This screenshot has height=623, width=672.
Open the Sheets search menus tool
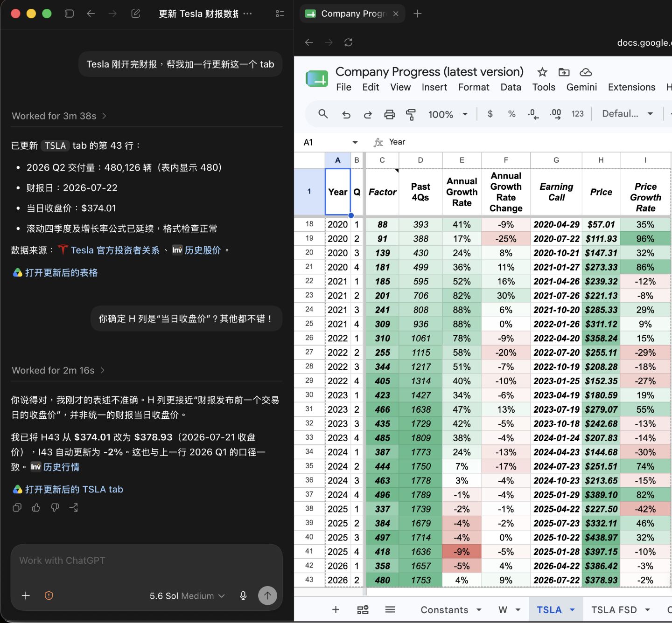tap(323, 114)
